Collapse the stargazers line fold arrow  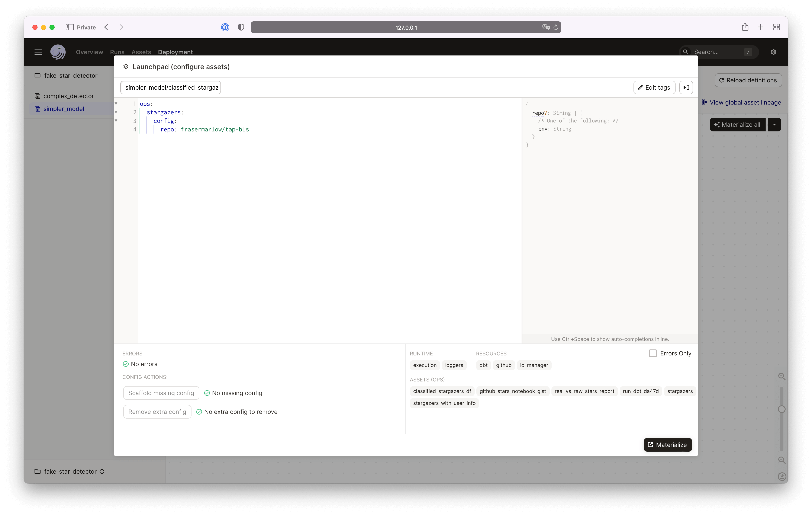(x=116, y=112)
